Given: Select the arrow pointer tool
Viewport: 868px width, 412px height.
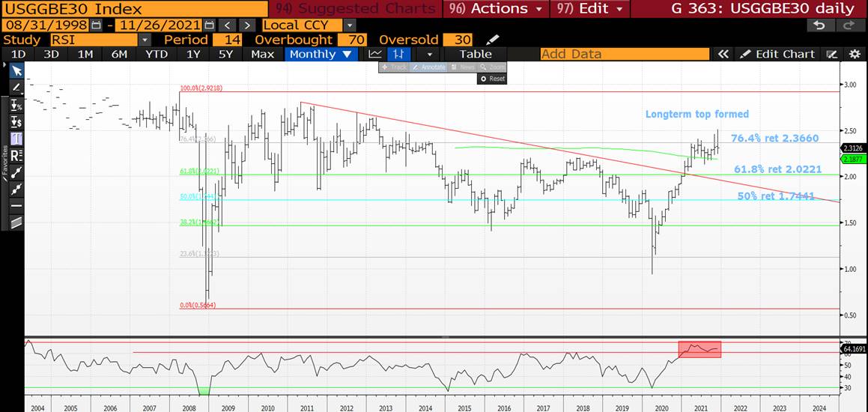Looking at the screenshot, I should 16,71.
